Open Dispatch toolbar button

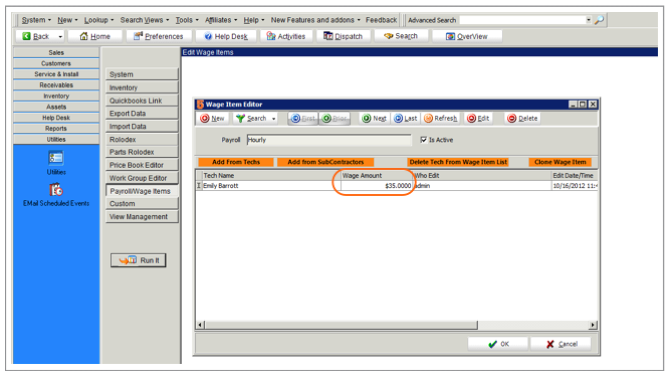[x=343, y=36]
